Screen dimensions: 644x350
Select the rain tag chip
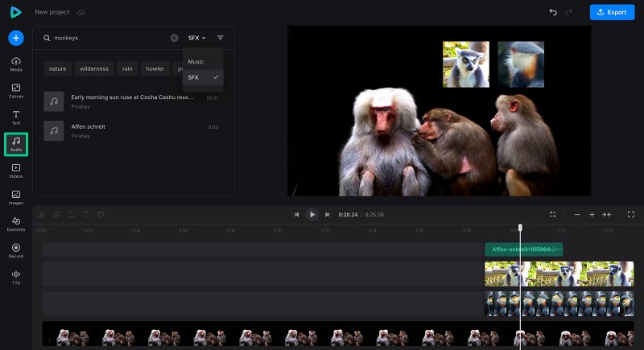(127, 69)
